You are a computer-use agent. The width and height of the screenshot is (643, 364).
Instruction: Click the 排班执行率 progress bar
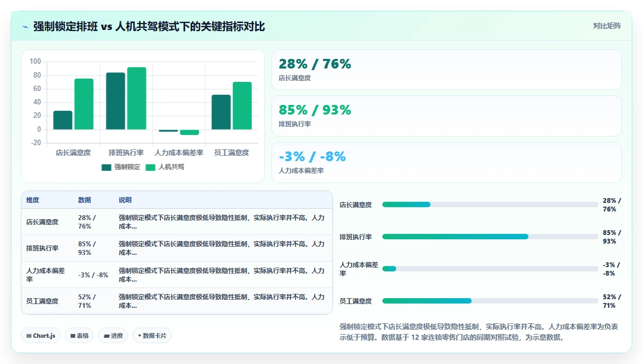(490, 237)
